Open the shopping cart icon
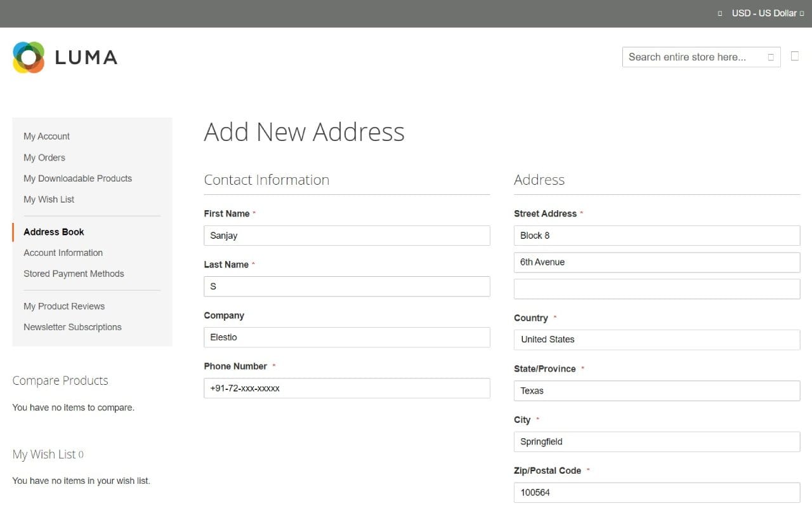 pos(794,56)
